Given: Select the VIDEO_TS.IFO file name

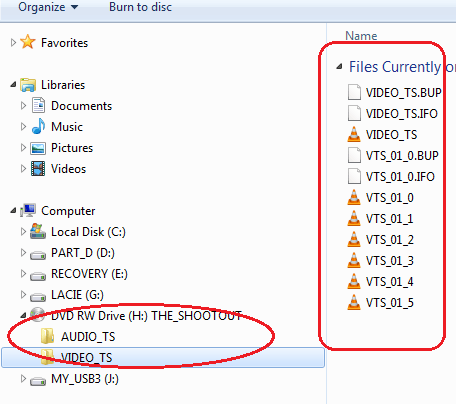Looking at the screenshot, I should pos(402,114).
